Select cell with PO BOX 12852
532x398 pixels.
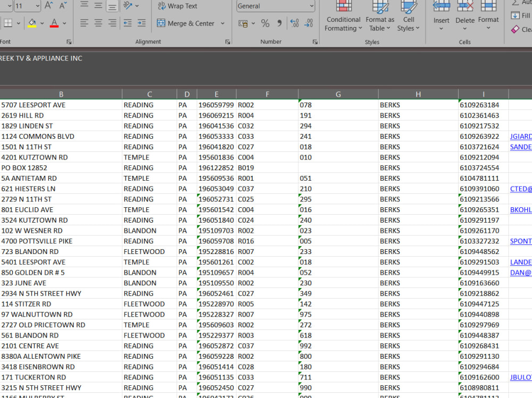[61, 168]
